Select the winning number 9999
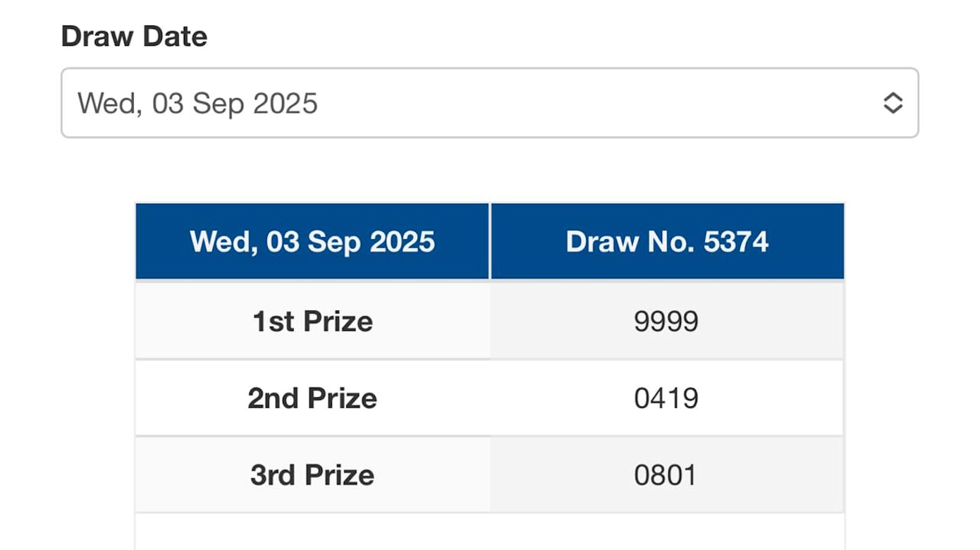This screenshot has height=550, width=980. point(666,322)
